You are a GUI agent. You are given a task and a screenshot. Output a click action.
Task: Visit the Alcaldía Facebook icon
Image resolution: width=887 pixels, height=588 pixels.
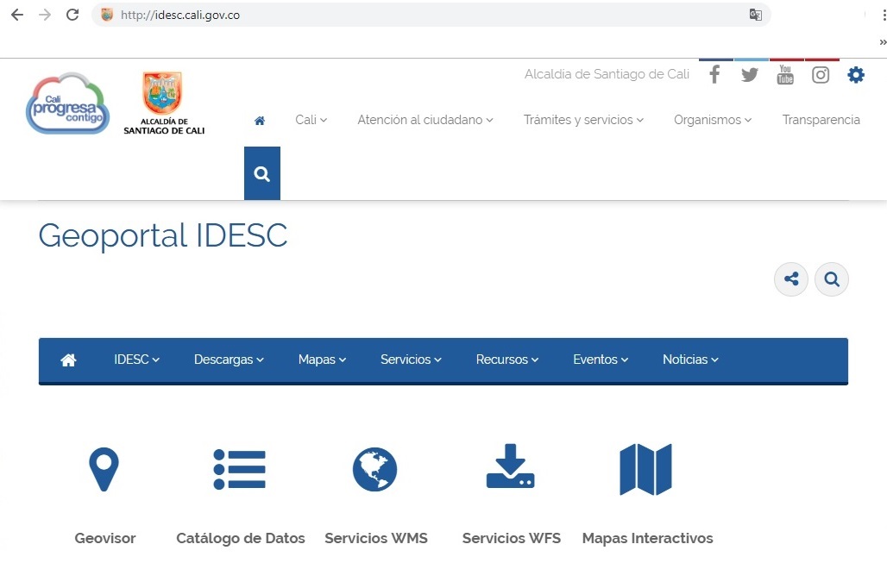pos(715,74)
